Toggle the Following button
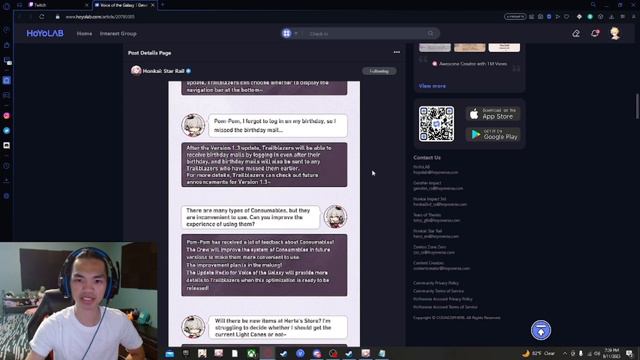The image size is (640, 360). pyautogui.click(x=379, y=71)
